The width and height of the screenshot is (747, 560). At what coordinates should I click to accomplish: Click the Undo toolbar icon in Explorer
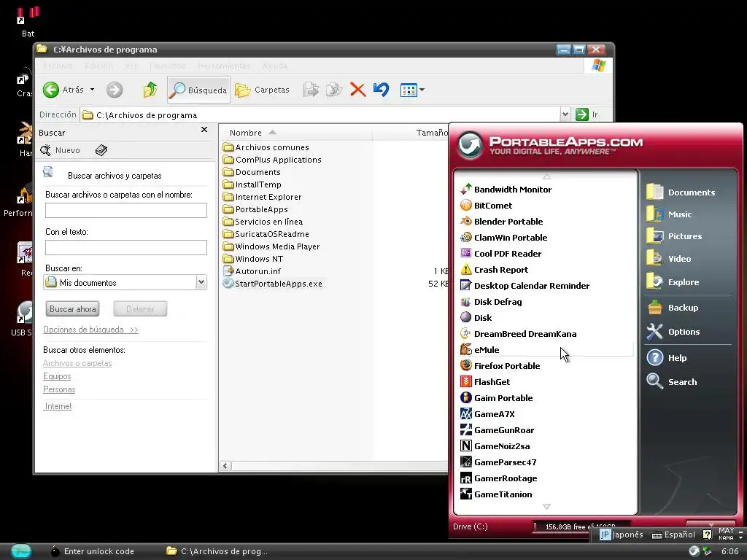pos(381,90)
